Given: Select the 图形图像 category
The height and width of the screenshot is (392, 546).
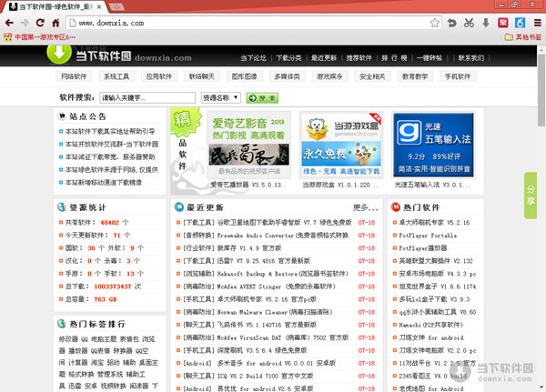Looking at the screenshot, I should (245, 76).
